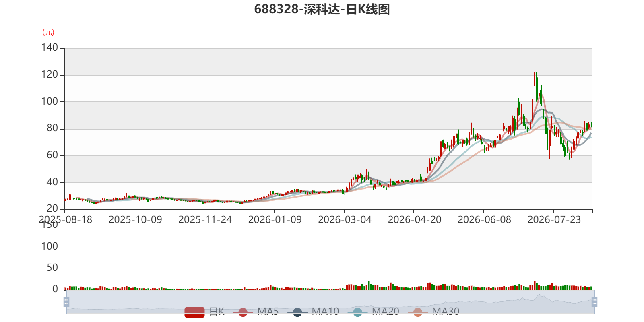This screenshot has height=322, width=644.
Task: Click the chart title 688328-深科达-日K线图
Action: coord(322,9)
